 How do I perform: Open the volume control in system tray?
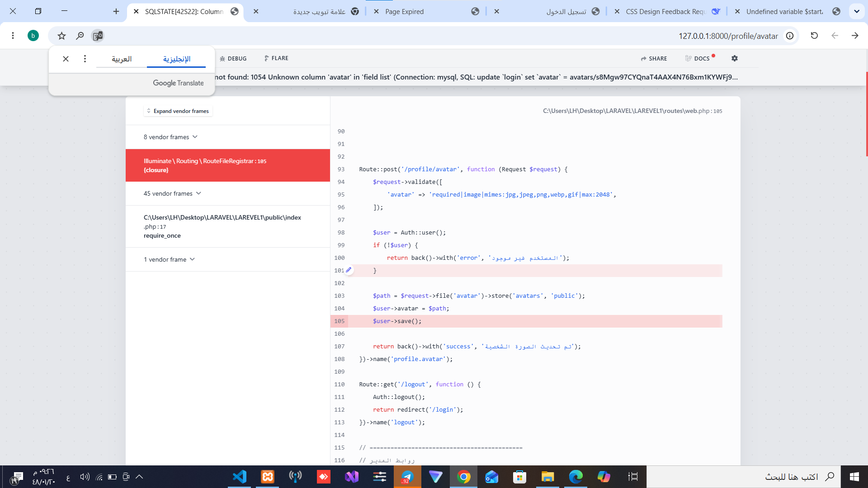85,477
